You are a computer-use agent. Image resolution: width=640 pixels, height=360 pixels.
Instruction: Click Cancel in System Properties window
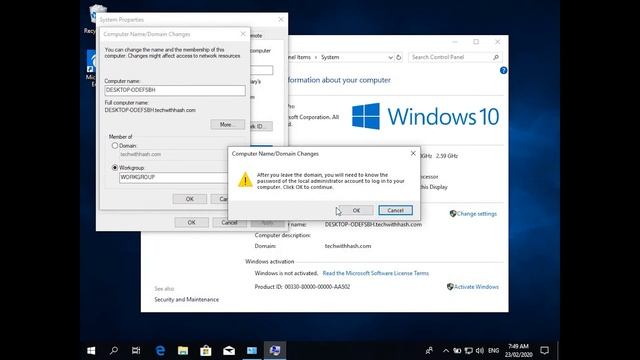(229, 222)
